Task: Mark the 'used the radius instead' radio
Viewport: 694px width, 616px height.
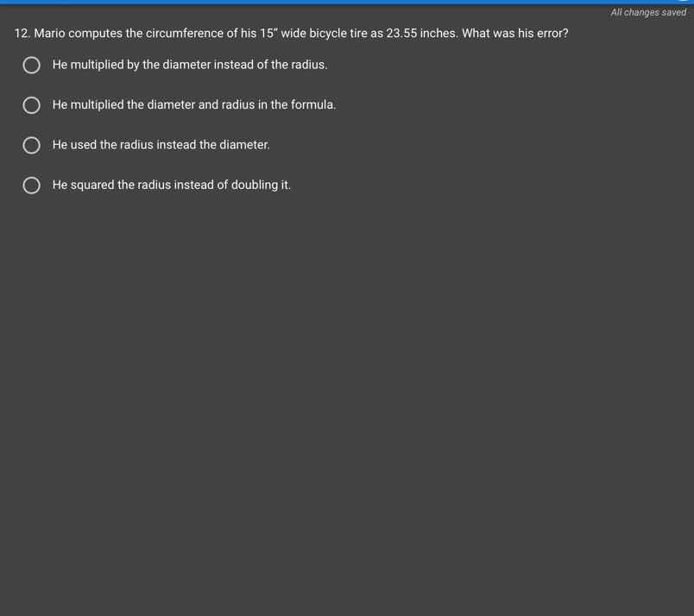Action: coord(31,145)
